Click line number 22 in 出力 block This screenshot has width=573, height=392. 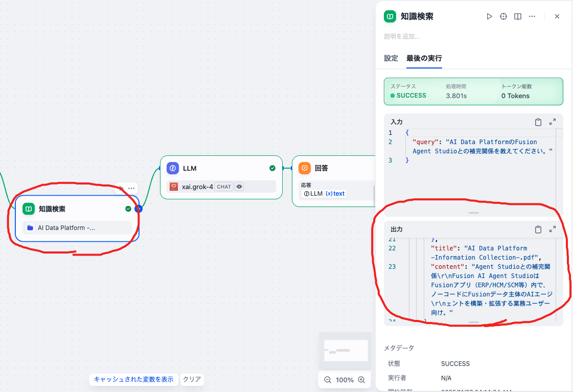(392, 248)
